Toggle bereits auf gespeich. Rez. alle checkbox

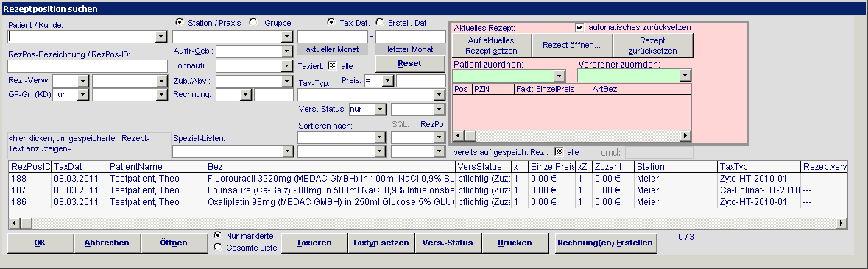pyautogui.click(x=559, y=152)
